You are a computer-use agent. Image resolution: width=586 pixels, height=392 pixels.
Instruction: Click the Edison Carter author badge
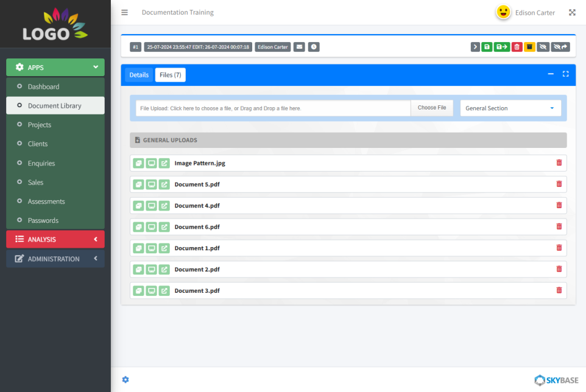pyautogui.click(x=272, y=47)
